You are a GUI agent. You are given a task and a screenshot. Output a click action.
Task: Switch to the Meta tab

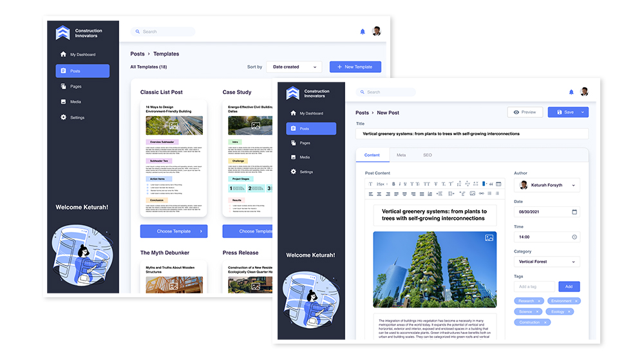[x=401, y=155]
